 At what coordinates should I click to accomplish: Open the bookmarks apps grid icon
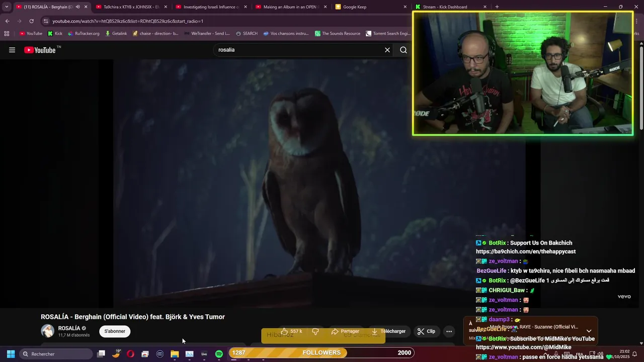[7, 34]
